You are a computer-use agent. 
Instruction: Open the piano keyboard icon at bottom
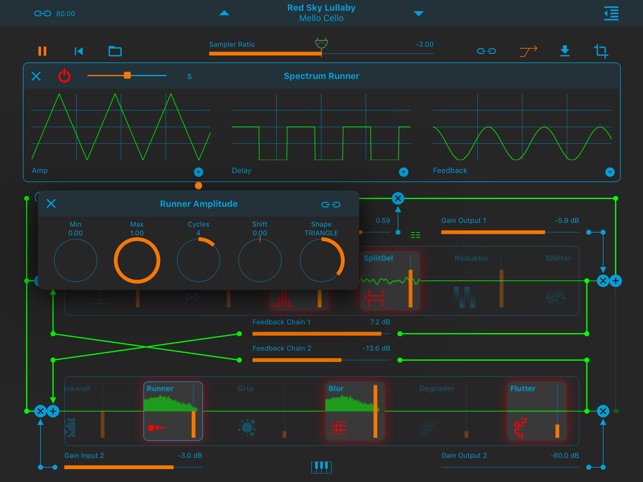(x=322, y=467)
